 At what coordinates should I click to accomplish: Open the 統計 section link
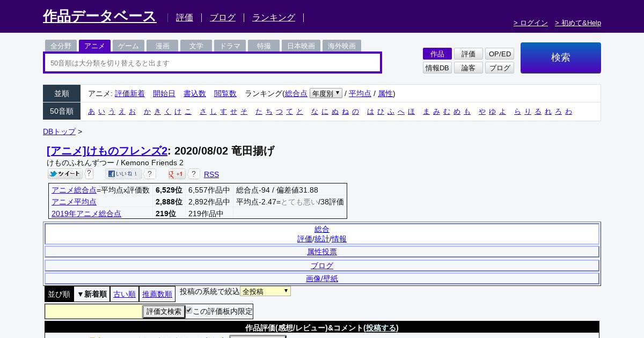pos(322,239)
